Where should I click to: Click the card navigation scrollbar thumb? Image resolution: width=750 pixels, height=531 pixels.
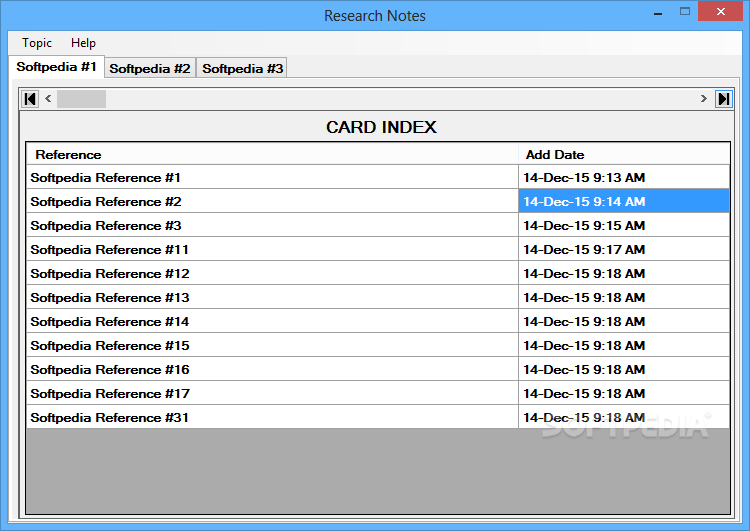pyautogui.click(x=81, y=99)
